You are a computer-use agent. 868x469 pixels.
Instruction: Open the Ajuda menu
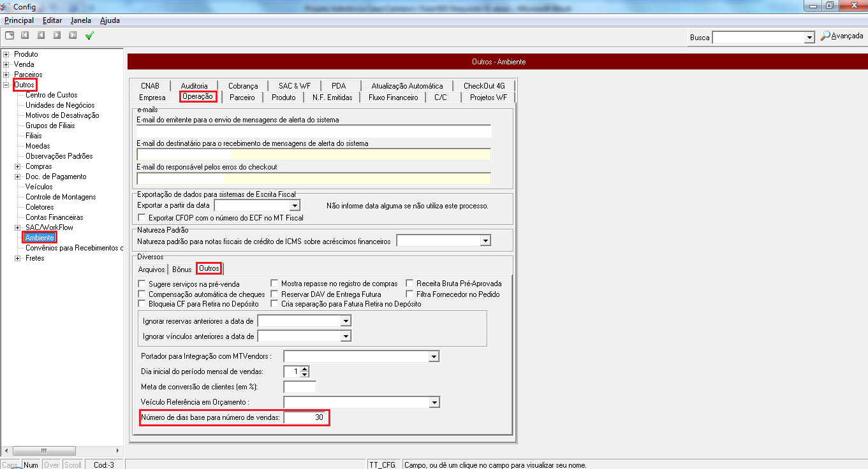[x=110, y=20]
